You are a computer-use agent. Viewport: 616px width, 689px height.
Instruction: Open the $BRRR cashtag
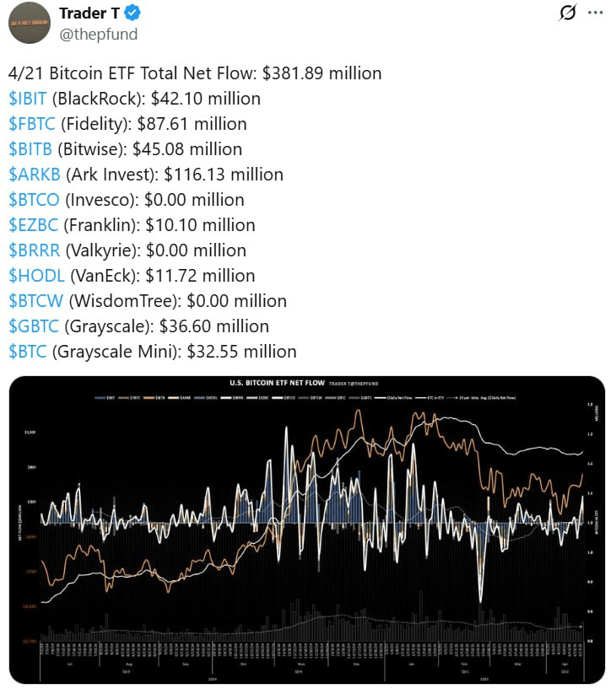pyautogui.click(x=35, y=250)
